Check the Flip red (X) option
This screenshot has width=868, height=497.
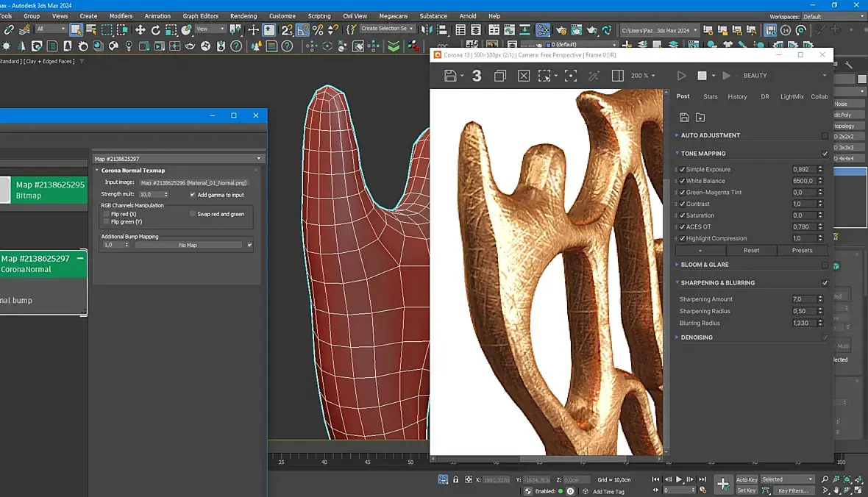click(107, 214)
